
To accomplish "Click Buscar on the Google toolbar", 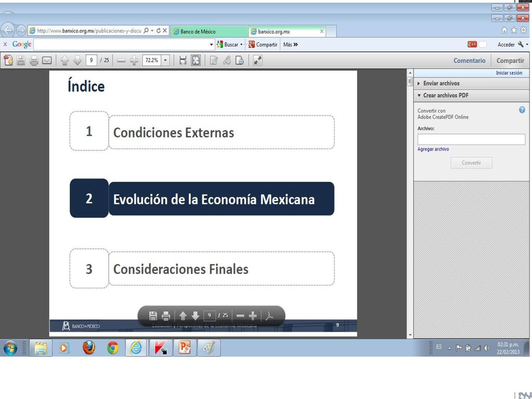I will pos(228,45).
